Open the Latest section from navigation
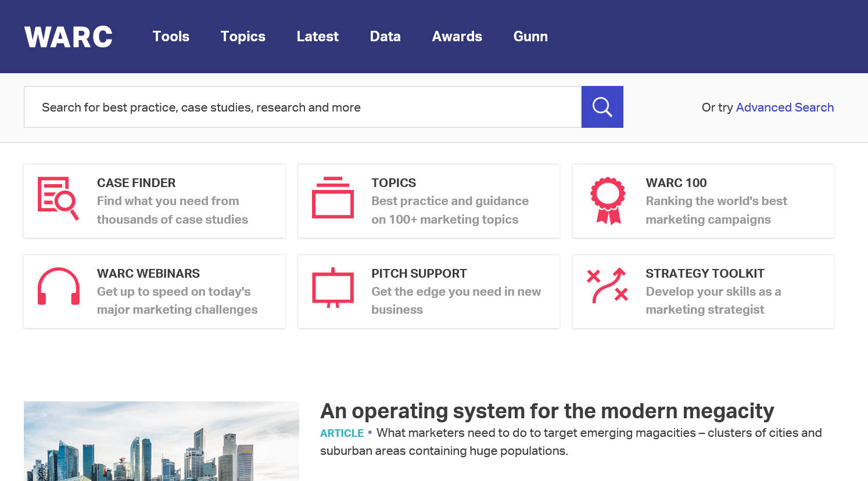Image resolution: width=868 pixels, height=481 pixels. click(x=317, y=36)
